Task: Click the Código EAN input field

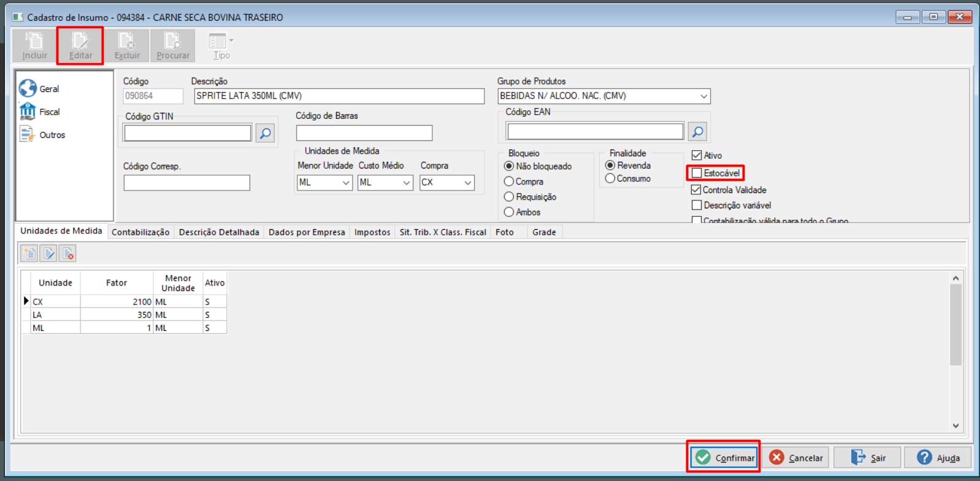Action: (x=595, y=132)
